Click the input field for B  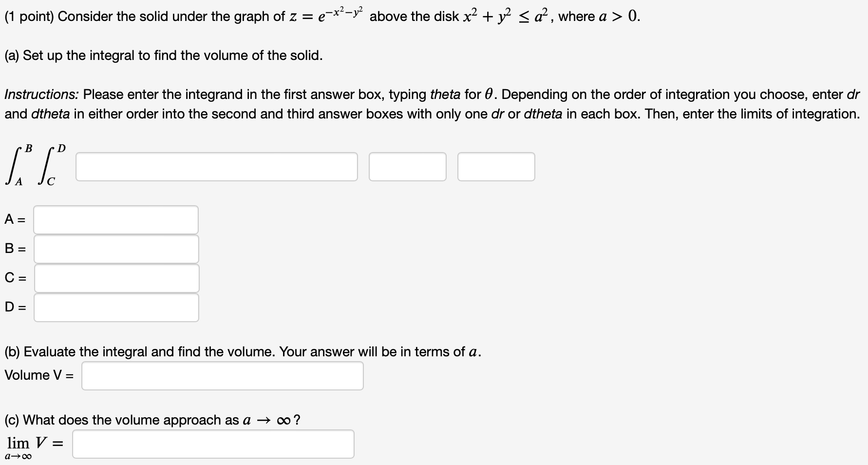tap(115, 249)
